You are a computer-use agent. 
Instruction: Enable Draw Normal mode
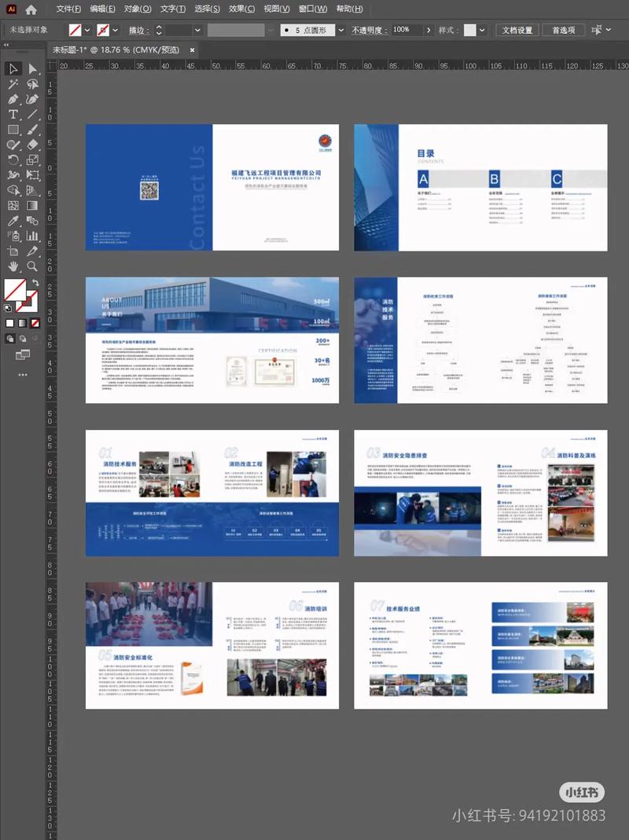click(x=10, y=339)
